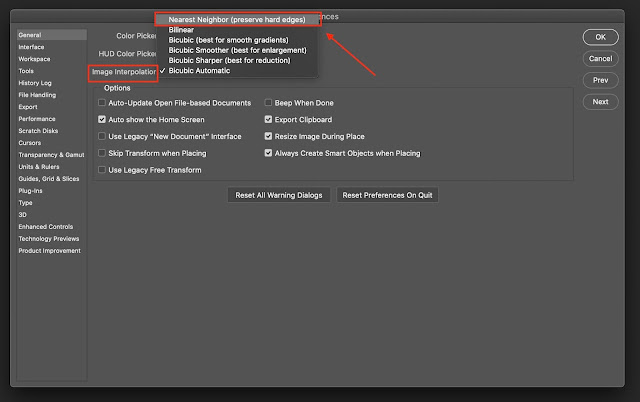Disable Export Clipboard option
The image size is (640, 402).
[268, 119]
